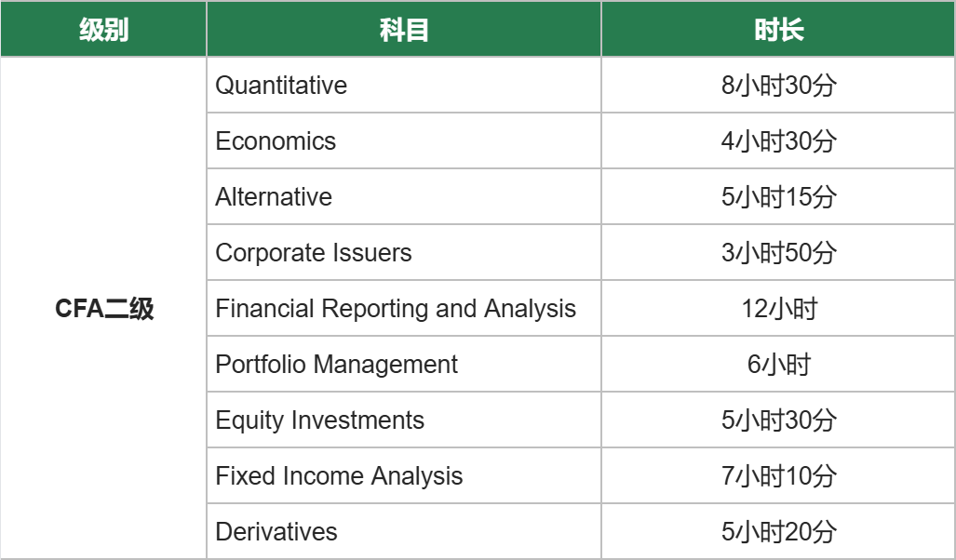The image size is (956, 560).
Task: Select the 7小时10分 duration cell
Action: 778,476
